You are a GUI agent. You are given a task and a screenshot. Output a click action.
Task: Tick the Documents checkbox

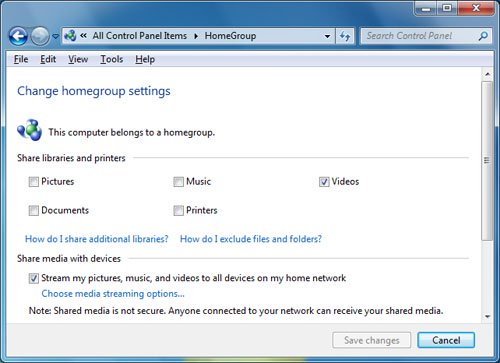pyautogui.click(x=33, y=210)
